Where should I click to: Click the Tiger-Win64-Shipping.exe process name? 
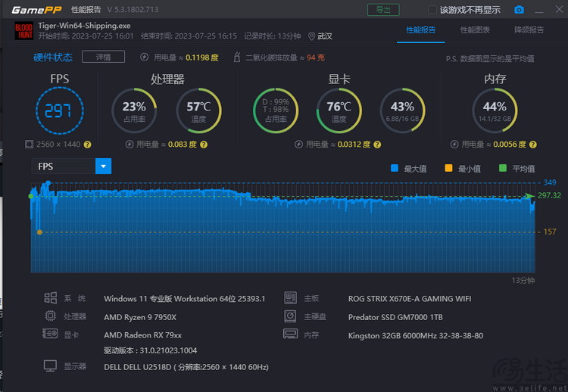point(84,26)
